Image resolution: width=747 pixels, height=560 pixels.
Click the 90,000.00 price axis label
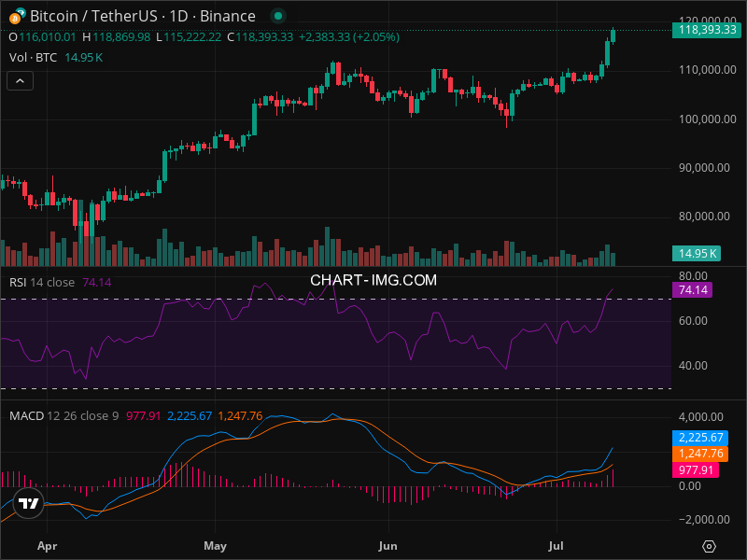pos(704,168)
